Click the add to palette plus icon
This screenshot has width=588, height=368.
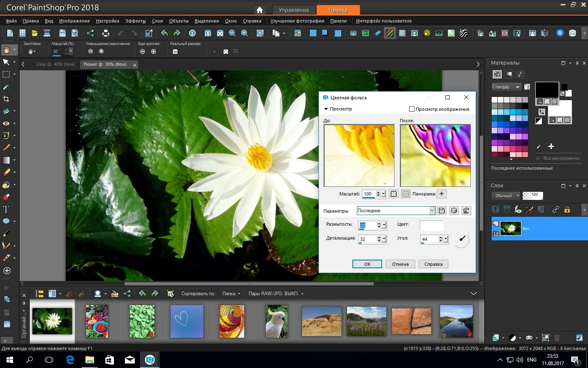[x=551, y=146]
